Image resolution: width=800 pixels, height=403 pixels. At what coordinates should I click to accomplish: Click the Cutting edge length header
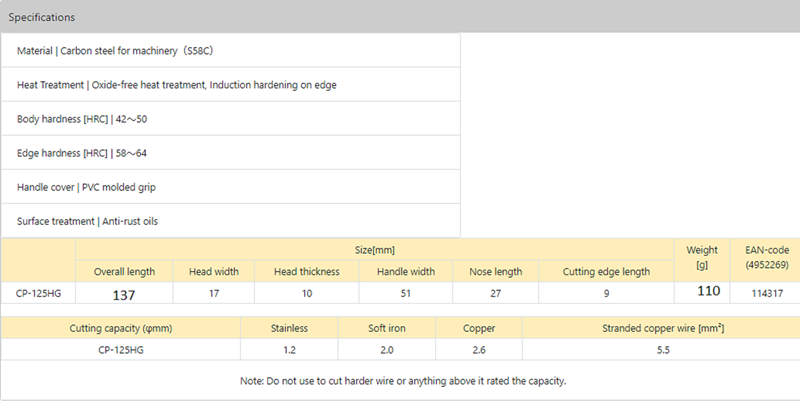tap(608, 272)
